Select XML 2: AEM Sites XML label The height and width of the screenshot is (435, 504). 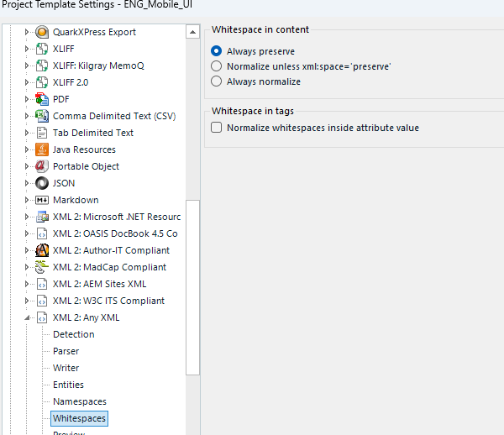99,284
